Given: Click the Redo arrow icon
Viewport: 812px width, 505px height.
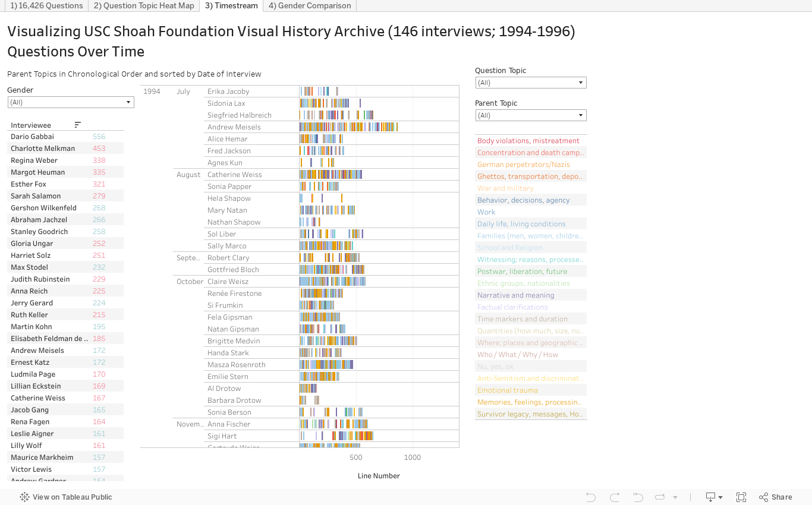Looking at the screenshot, I should (x=615, y=497).
